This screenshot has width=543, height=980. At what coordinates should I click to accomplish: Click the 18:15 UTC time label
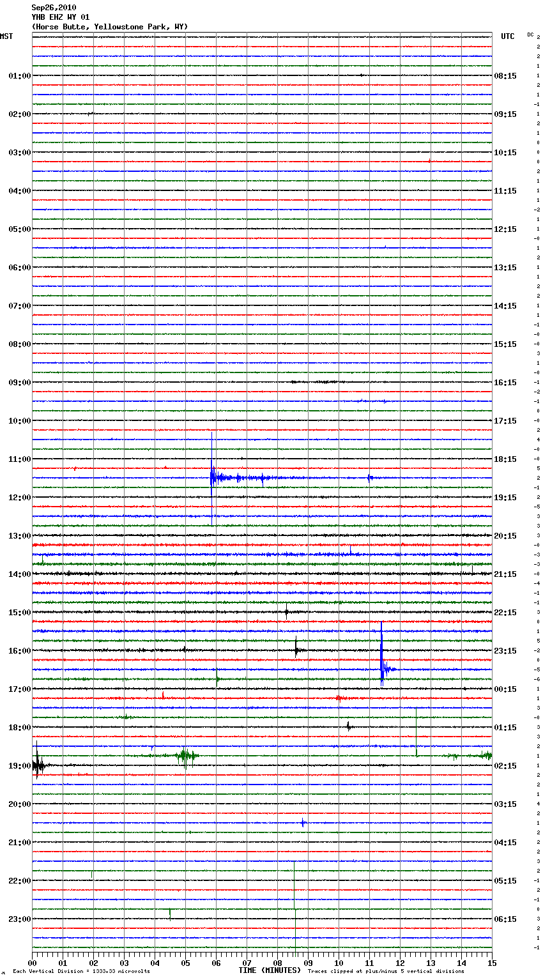click(x=505, y=459)
